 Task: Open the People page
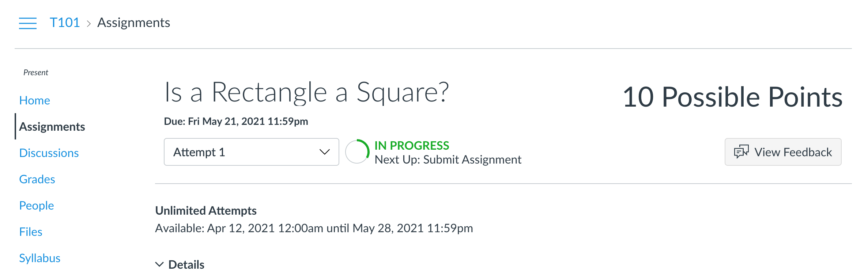coord(37,206)
